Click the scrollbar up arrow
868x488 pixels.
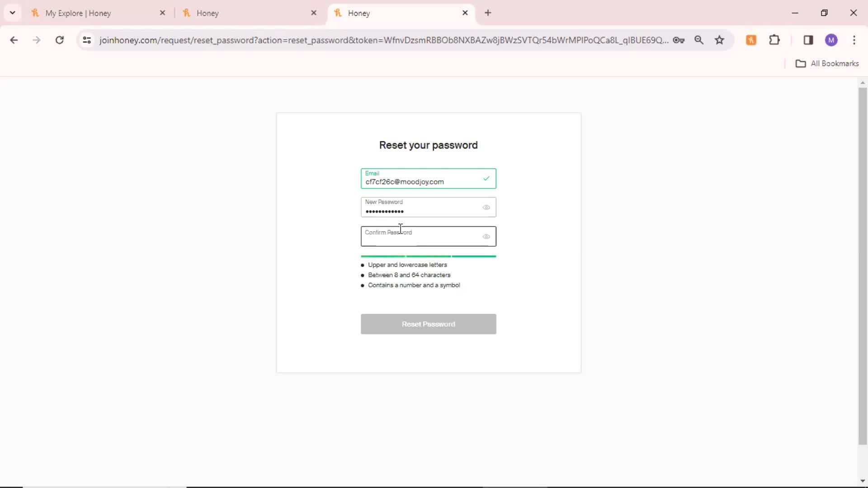pos(863,83)
